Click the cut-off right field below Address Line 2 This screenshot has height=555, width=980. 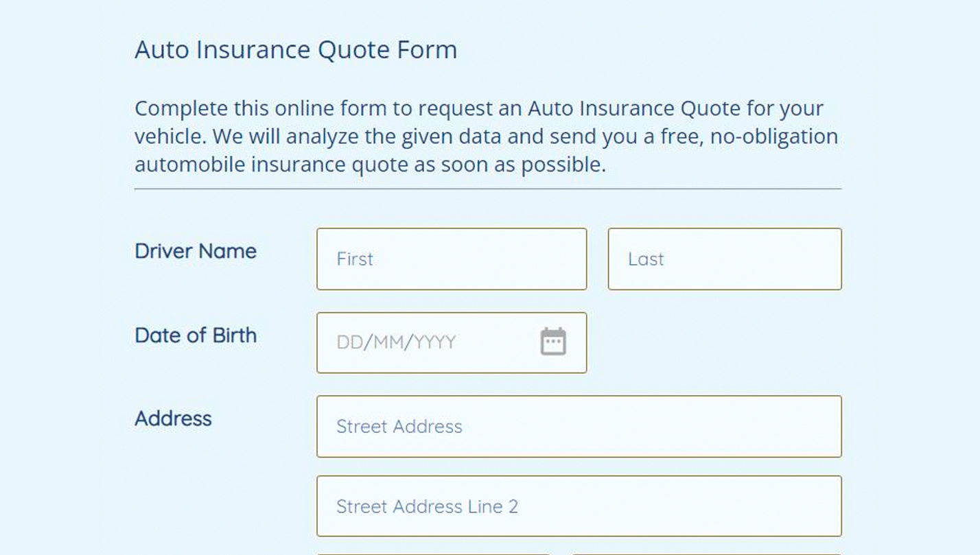click(x=707, y=552)
